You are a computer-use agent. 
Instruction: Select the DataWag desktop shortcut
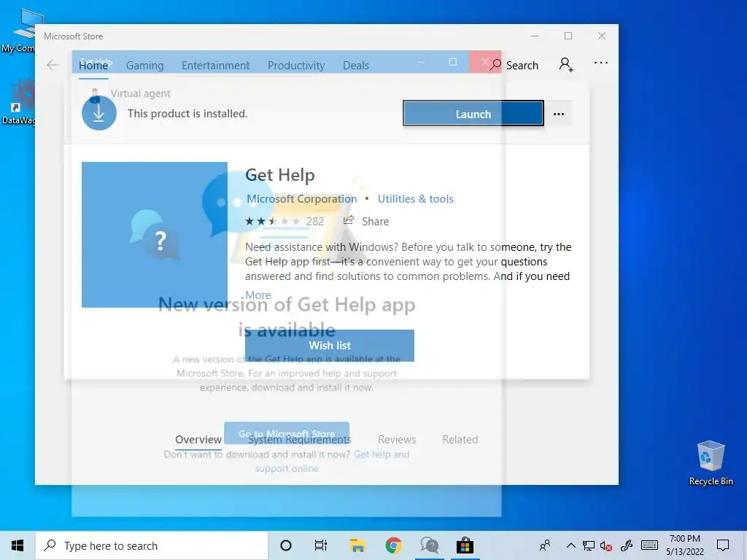point(18,102)
